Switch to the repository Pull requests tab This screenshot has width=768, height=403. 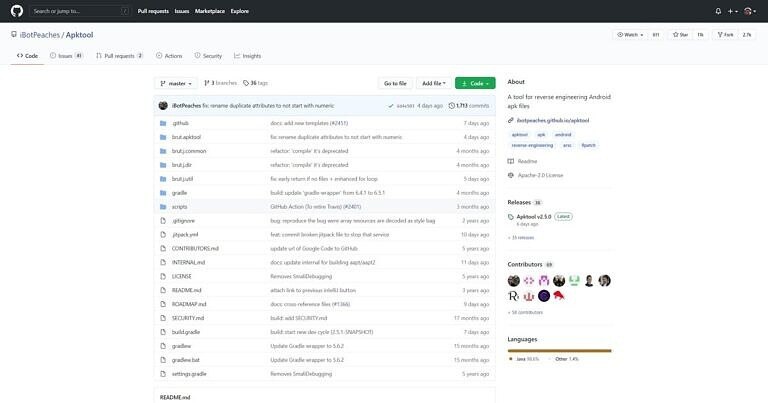(120, 56)
